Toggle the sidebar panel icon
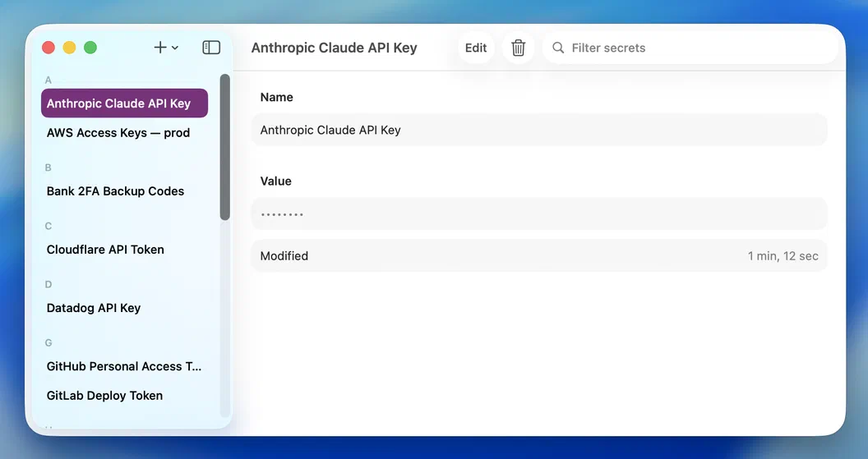 click(211, 48)
